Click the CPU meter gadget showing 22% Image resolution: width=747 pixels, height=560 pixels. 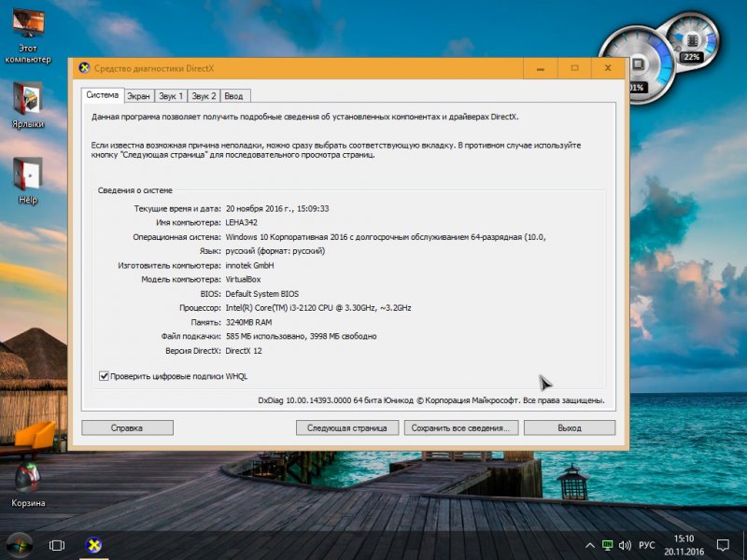coord(691,42)
